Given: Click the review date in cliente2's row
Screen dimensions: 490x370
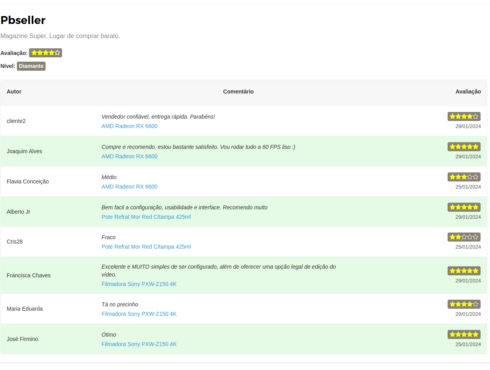Looking at the screenshot, I should [468, 126].
